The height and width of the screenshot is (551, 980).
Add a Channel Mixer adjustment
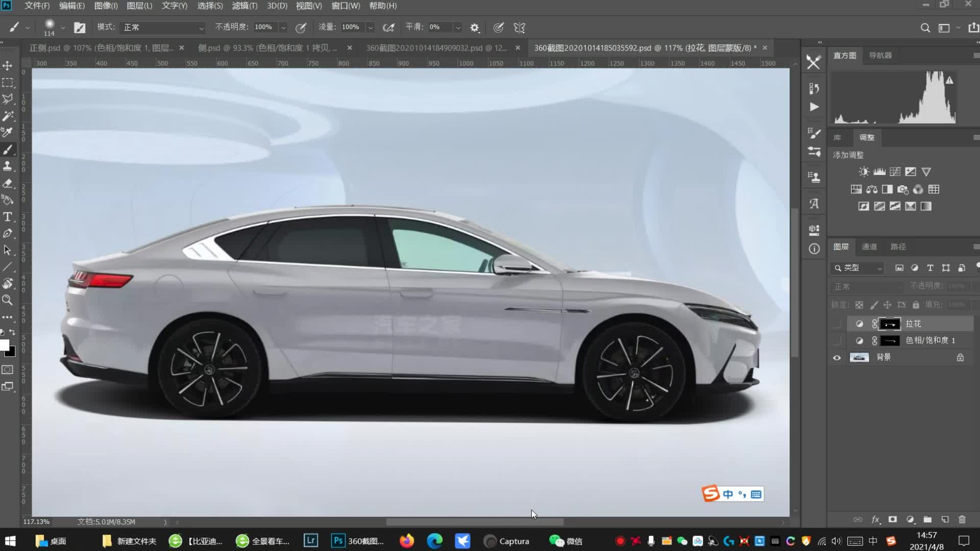(918, 190)
